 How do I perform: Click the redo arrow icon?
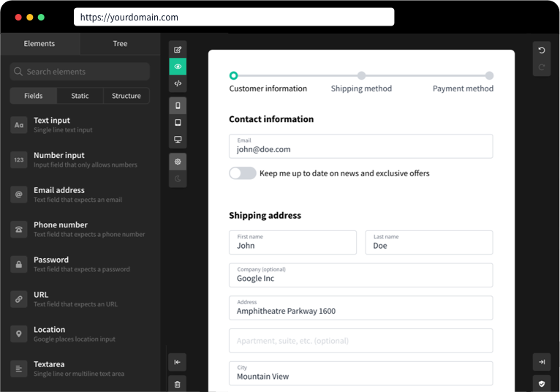coord(542,67)
